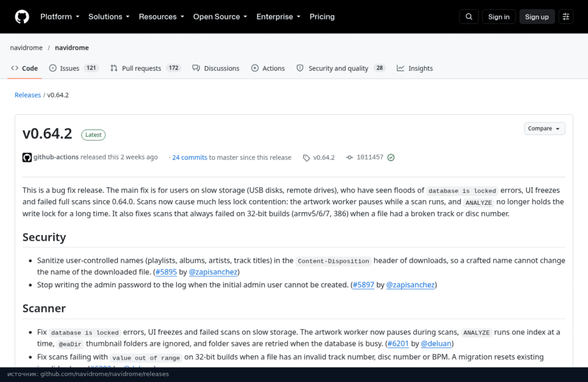
Task: Open pull request #6201
Action: 398,344
